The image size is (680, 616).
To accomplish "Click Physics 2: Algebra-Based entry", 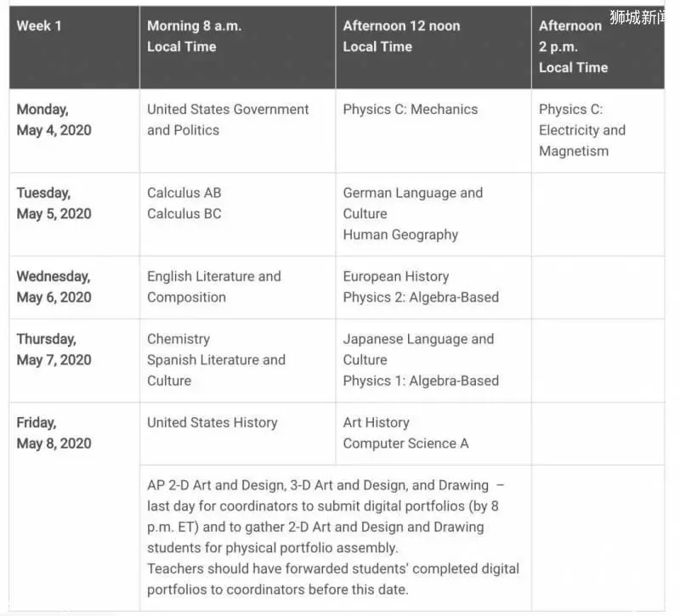I will click(x=421, y=297).
